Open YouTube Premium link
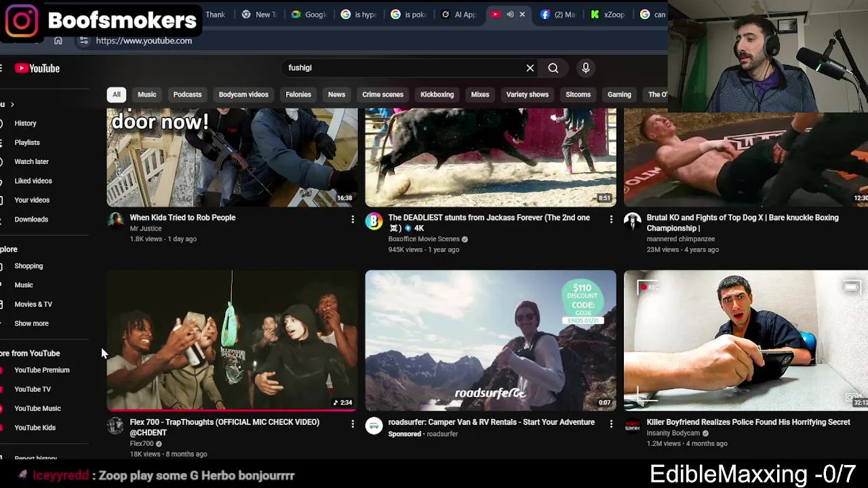The height and width of the screenshot is (488, 868). pyautogui.click(x=42, y=370)
